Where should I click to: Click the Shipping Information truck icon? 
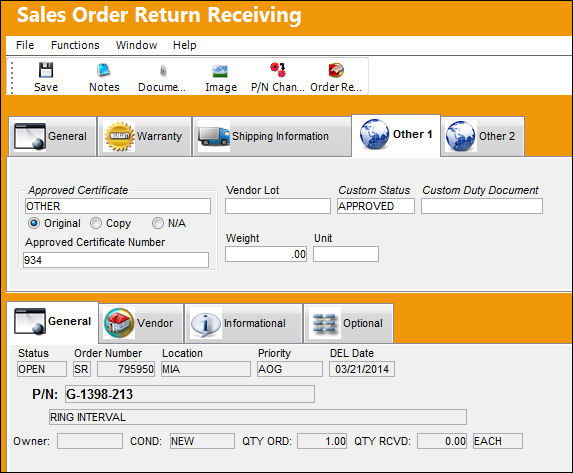(x=214, y=136)
